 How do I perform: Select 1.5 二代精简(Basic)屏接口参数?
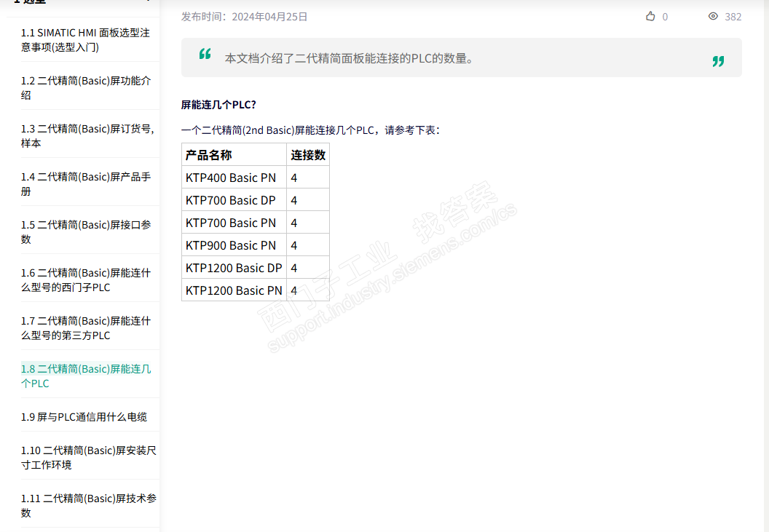pyautogui.click(x=86, y=232)
